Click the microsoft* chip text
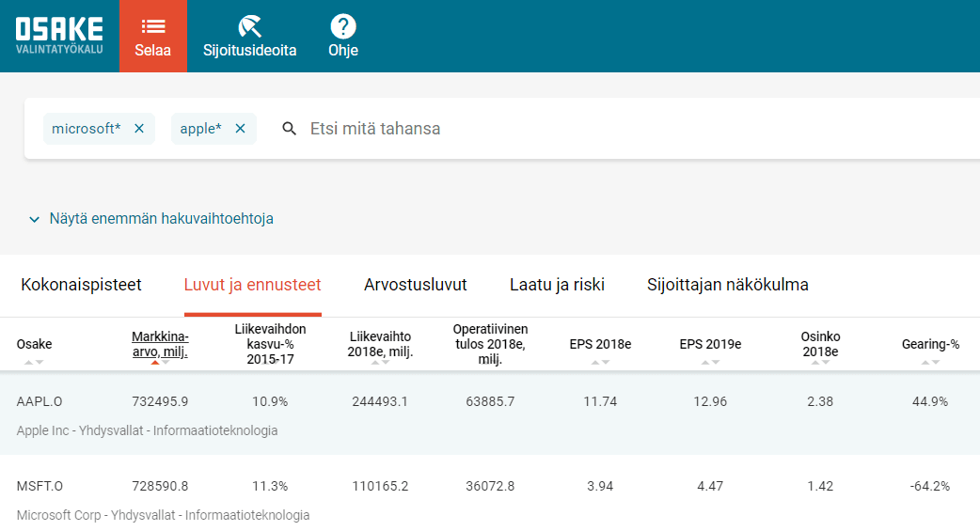Image resolution: width=980 pixels, height=531 pixels. click(x=87, y=129)
